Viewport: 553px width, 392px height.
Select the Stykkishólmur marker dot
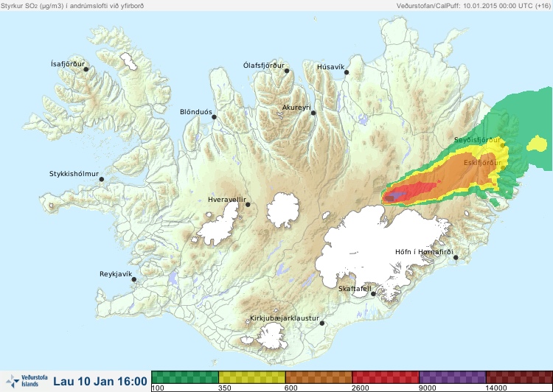click(102, 180)
